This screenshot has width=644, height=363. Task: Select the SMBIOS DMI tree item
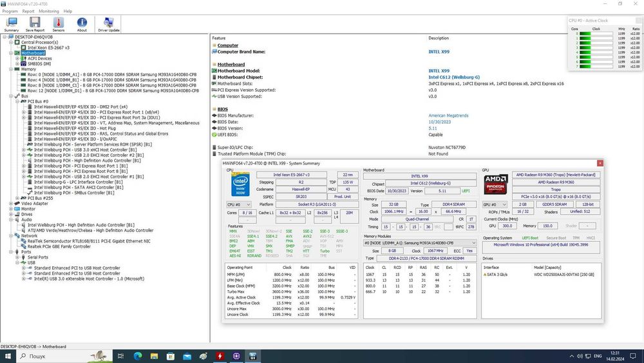39,64
